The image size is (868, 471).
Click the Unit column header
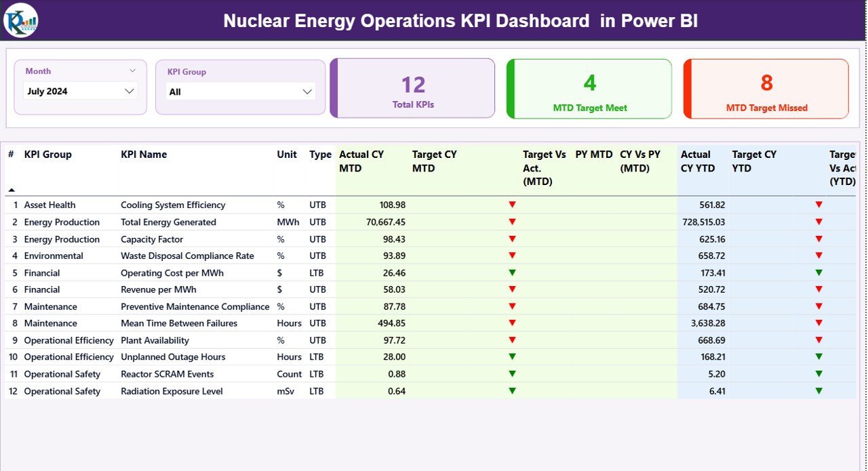point(286,155)
